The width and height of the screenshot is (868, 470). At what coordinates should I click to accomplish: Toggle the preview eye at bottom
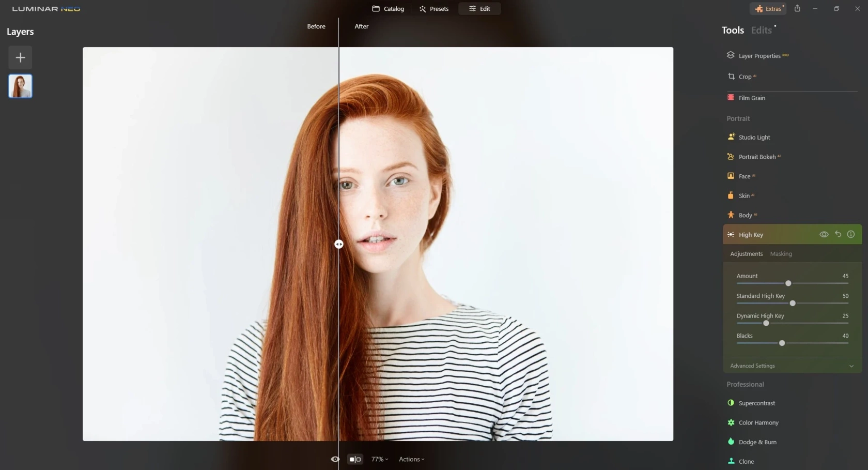(335, 459)
